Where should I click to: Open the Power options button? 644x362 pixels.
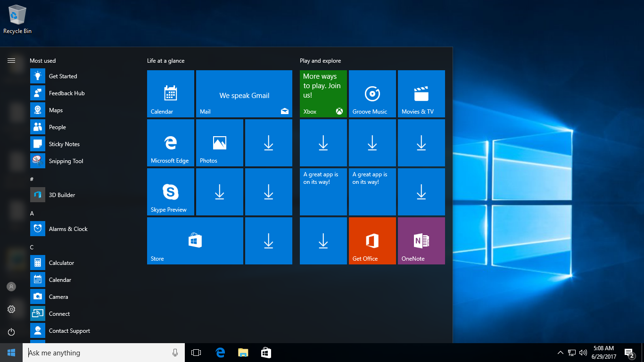coord(11,332)
